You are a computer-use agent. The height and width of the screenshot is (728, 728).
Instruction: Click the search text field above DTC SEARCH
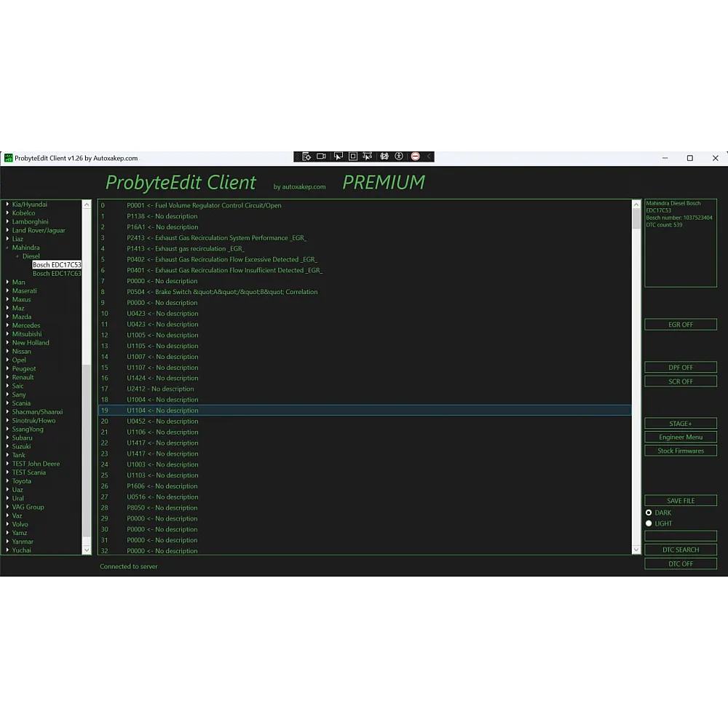tap(681, 536)
